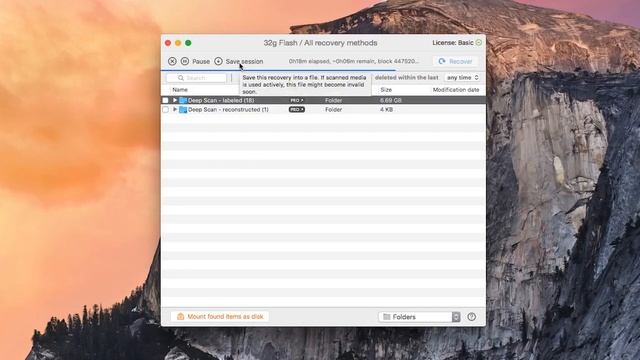Sort by the Name column header
This screenshot has height=360, width=640.
click(x=180, y=90)
